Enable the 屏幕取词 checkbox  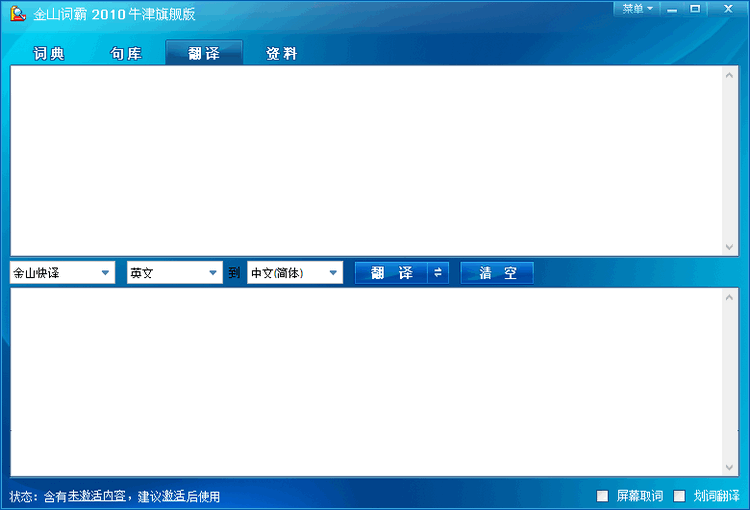(x=602, y=496)
